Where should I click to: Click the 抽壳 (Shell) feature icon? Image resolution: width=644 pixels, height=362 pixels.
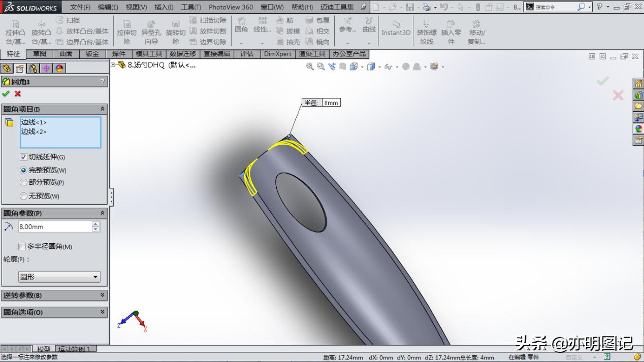point(283,42)
